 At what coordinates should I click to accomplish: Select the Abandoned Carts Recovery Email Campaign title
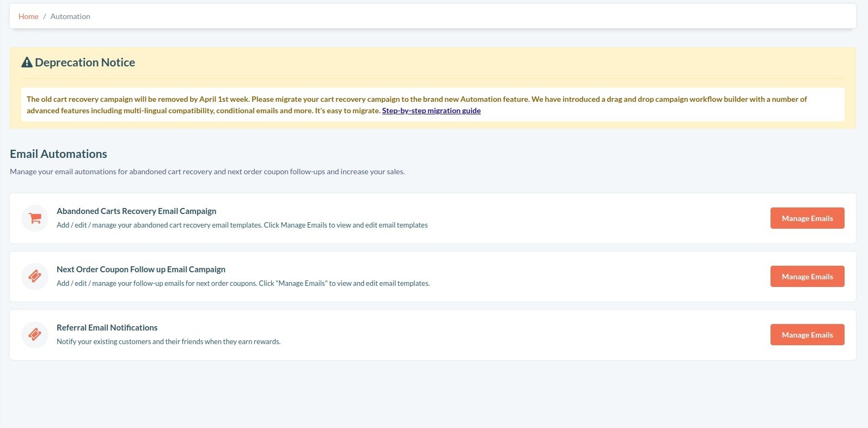(x=136, y=211)
